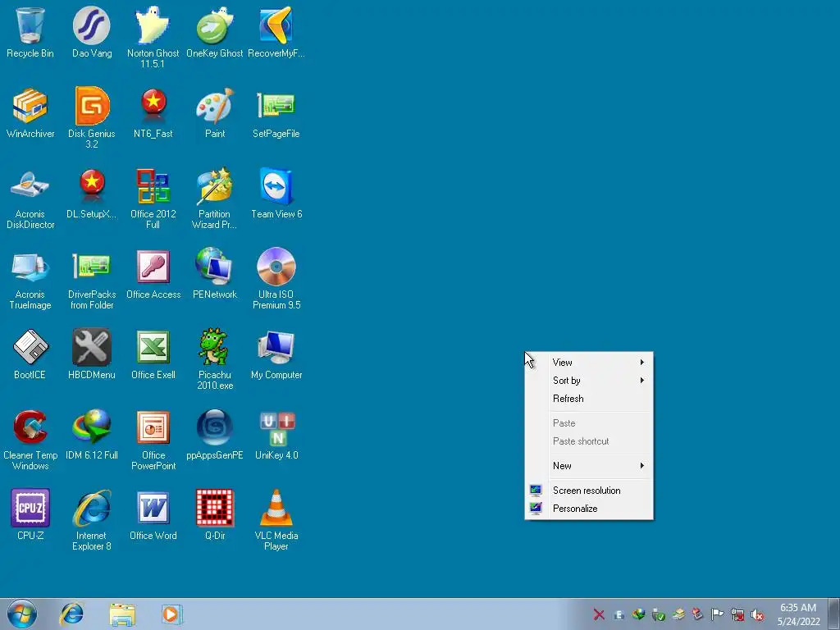Choose Refresh from context menu

(x=589, y=399)
